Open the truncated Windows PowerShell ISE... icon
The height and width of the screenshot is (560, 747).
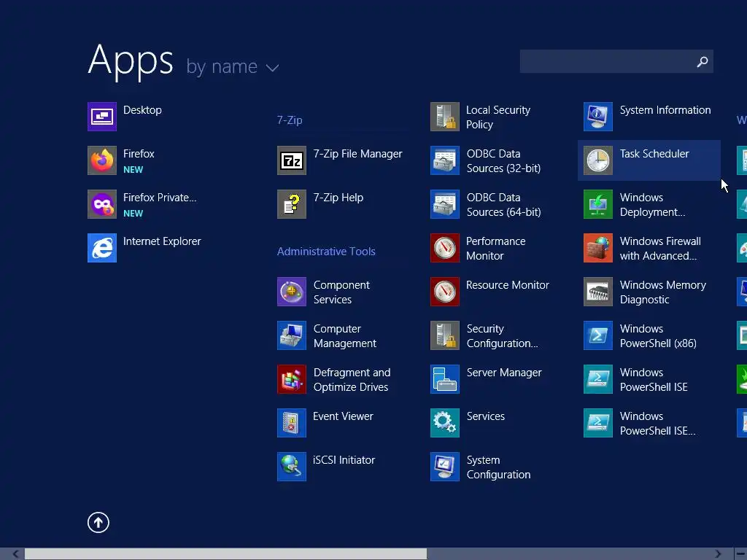pos(598,423)
